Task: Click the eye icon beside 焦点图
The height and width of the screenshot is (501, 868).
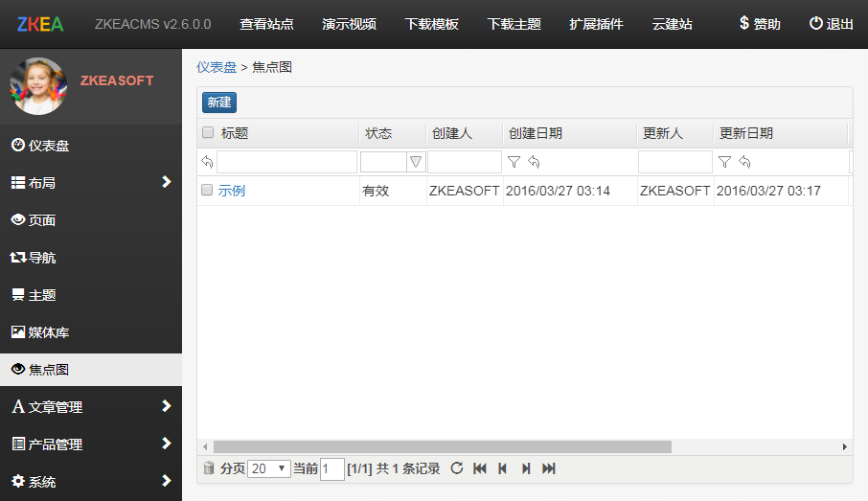Action: pos(18,369)
